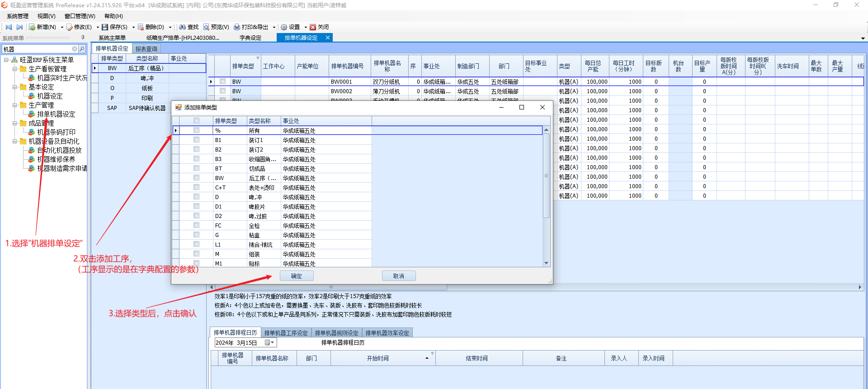The image size is (868, 389).
Task: Switch to the 报表查询 tab
Action: tap(146, 49)
